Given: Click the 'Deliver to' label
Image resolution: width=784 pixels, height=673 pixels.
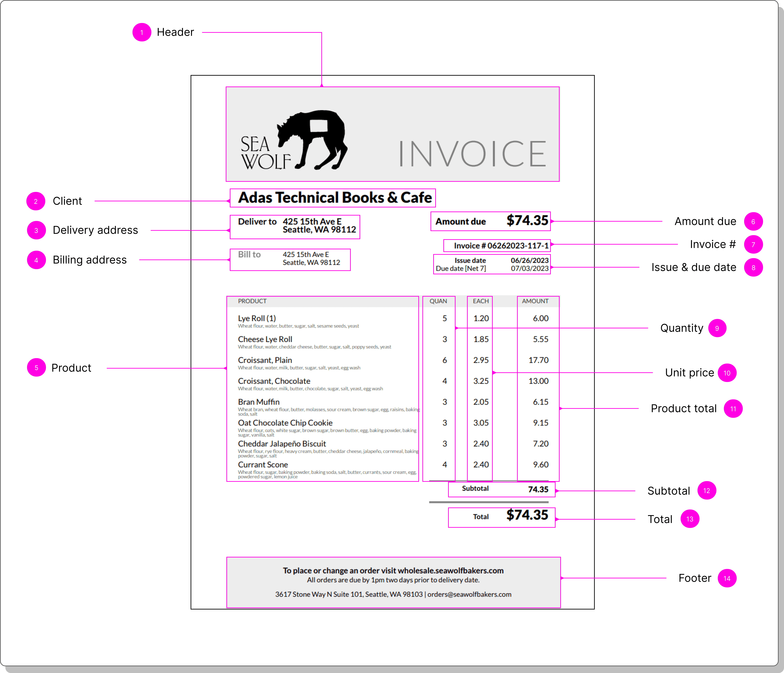Looking at the screenshot, I should click(257, 222).
